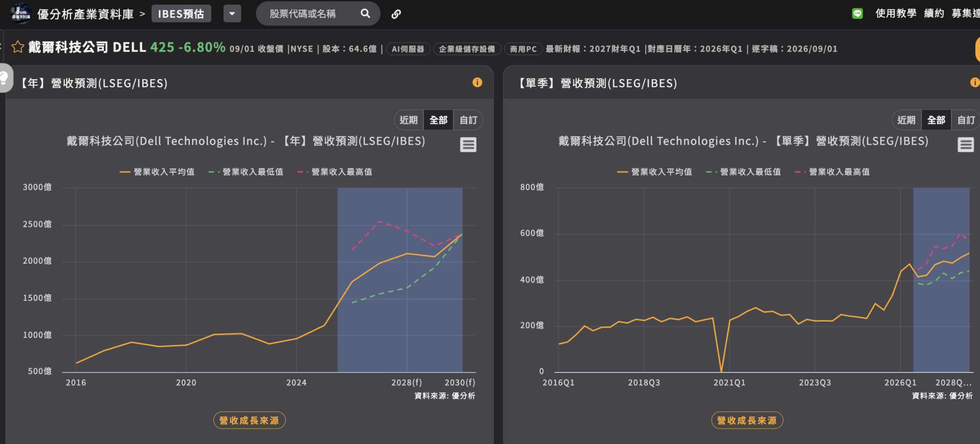980x444 pixels.
Task: Click the 2020 label on annual chart axis
Action: coord(186,383)
